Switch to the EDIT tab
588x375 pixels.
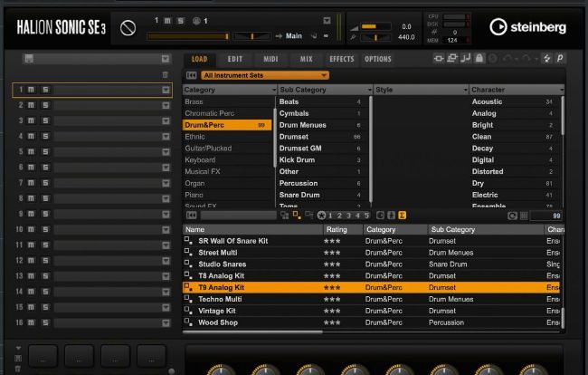click(235, 59)
